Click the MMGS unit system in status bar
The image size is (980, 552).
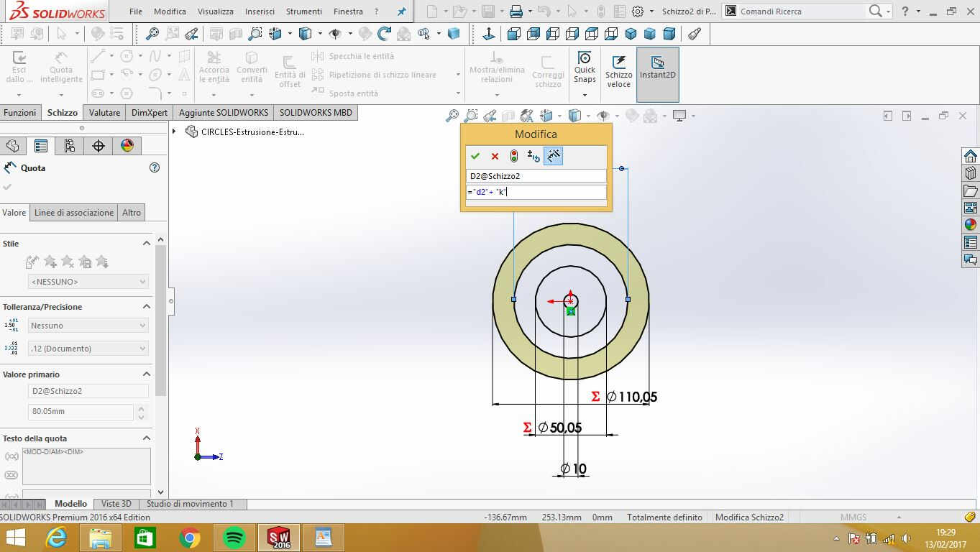click(853, 517)
